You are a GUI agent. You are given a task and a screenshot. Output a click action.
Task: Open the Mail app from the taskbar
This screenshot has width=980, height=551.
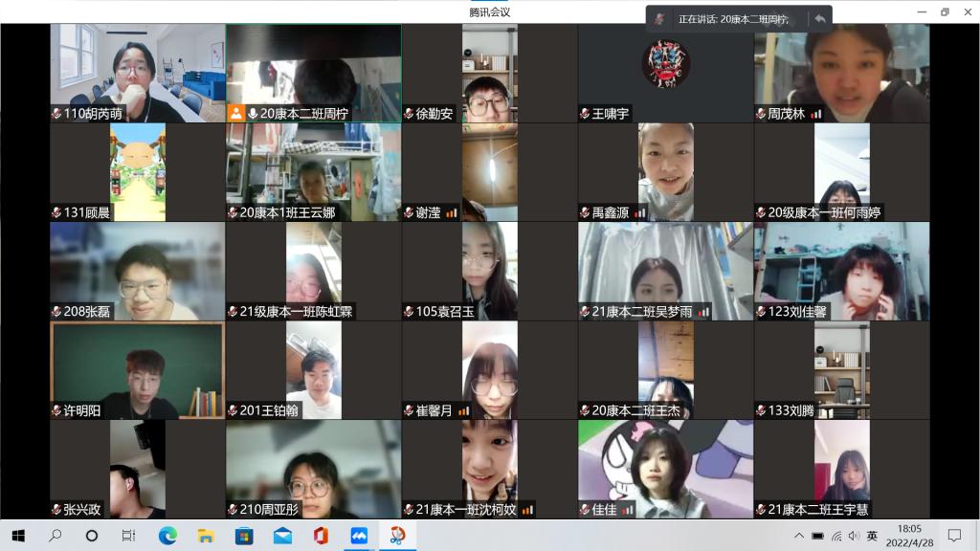point(282,536)
